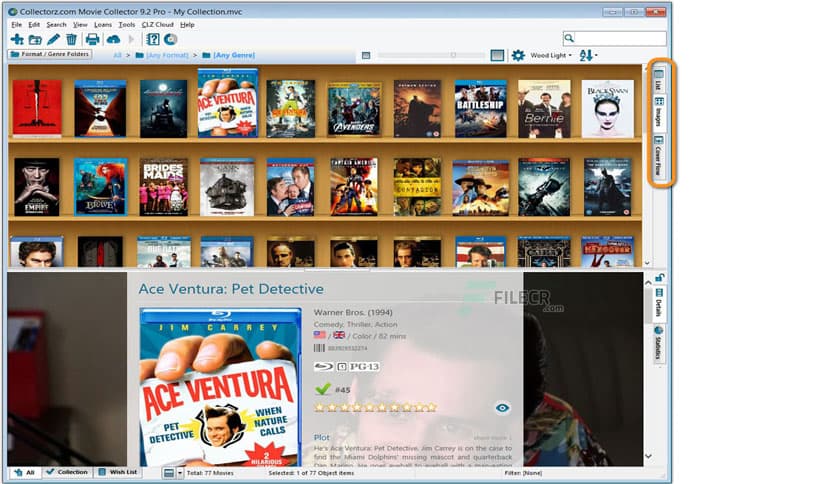Click the UK flag icon

coord(339,335)
